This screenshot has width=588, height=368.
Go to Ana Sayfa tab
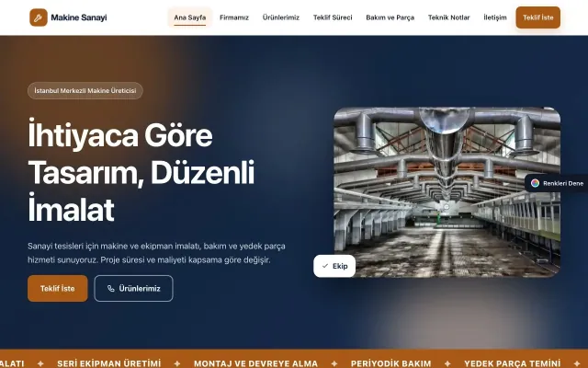click(190, 17)
